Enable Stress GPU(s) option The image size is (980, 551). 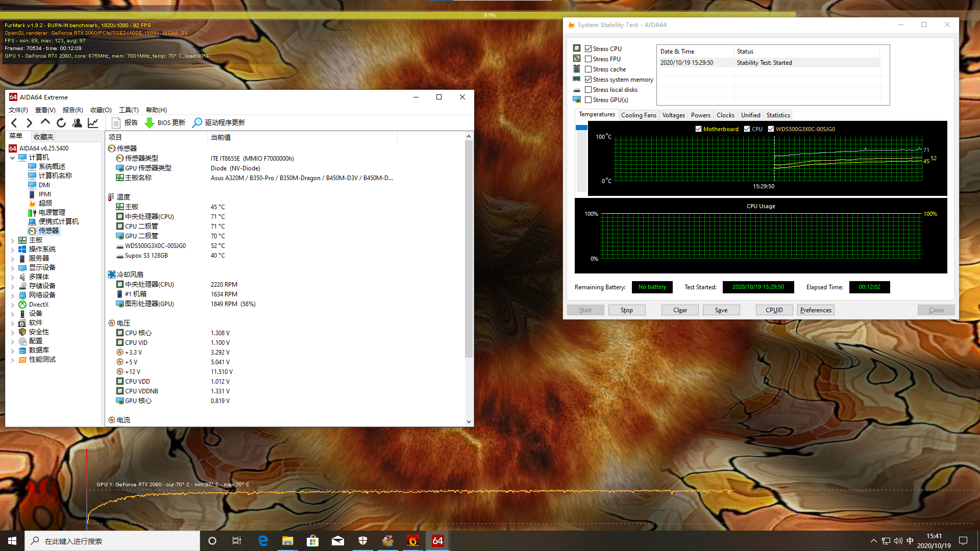click(x=588, y=100)
